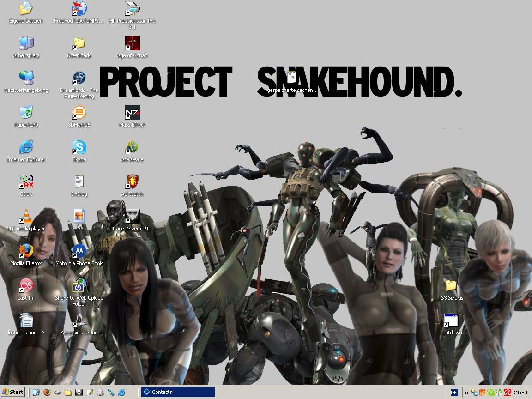Open Ad-Aware shortcut
This screenshot has width=532, height=399.
pyautogui.click(x=133, y=151)
